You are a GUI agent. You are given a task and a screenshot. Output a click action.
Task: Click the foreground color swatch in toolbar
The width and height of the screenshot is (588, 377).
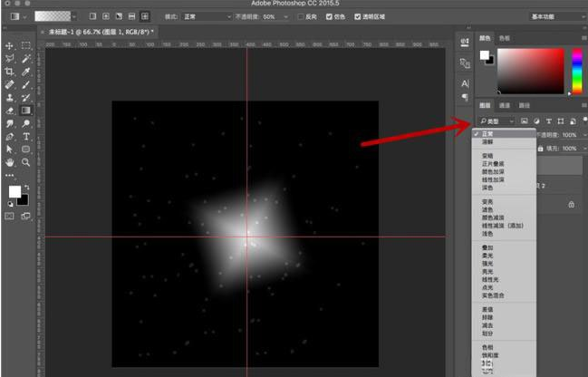pos(14,192)
